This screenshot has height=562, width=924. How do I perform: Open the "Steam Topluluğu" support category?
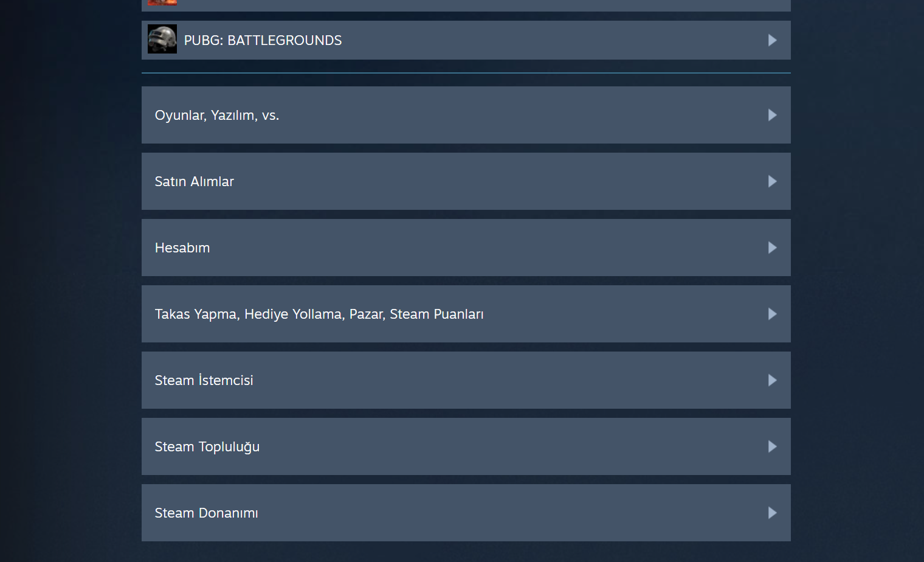[x=466, y=446]
